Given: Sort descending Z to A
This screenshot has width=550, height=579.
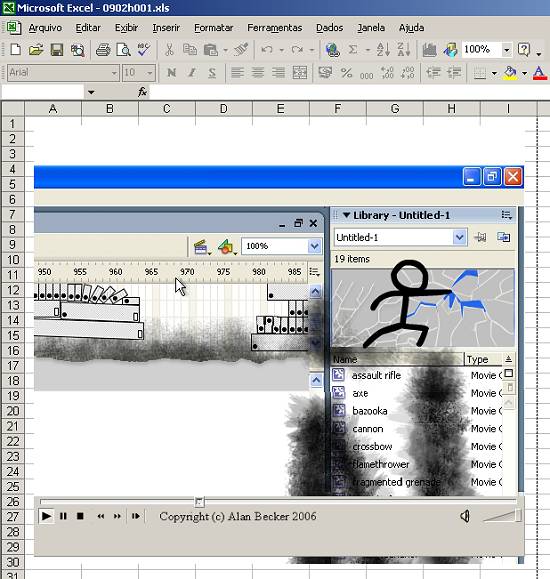Looking at the screenshot, I should 404,49.
